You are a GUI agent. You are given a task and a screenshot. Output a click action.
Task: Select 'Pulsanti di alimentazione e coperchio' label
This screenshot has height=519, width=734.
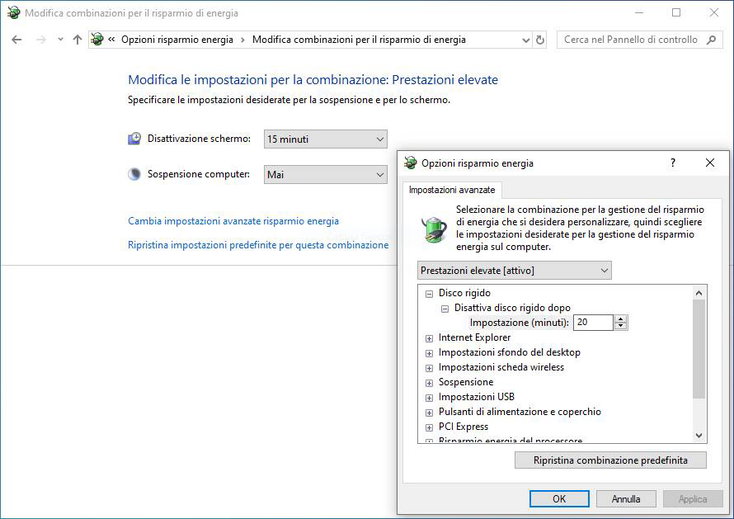pyautogui.click(x=520, y=412)
